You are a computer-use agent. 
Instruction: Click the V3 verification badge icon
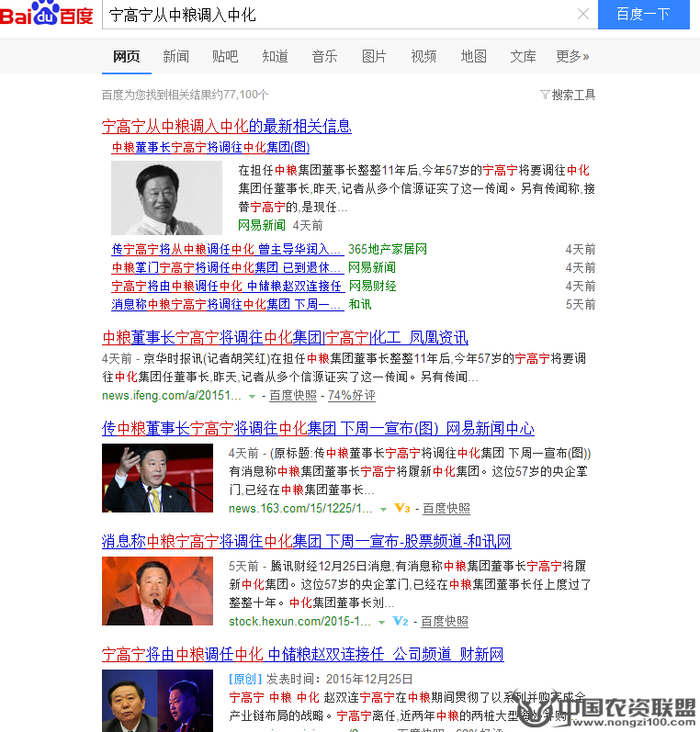point(402,509)
